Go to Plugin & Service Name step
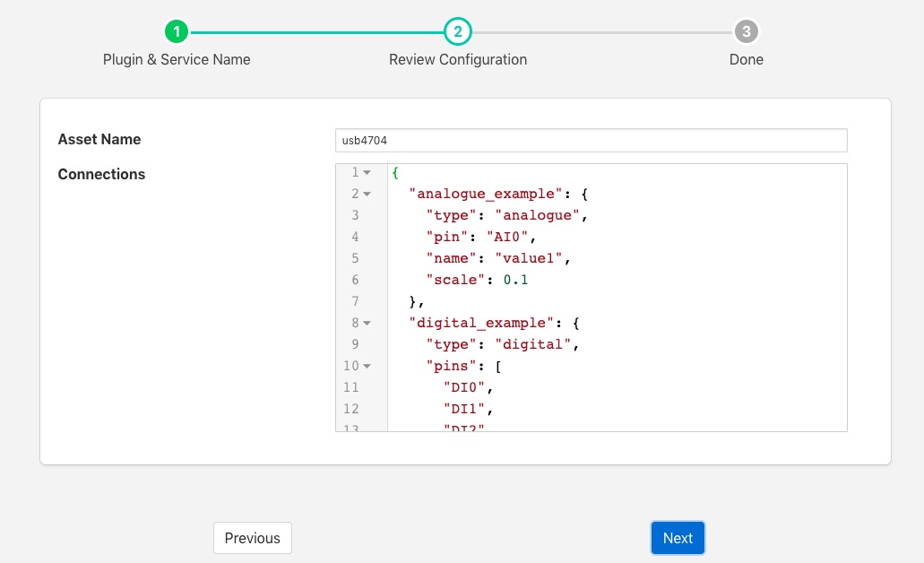 (177, 59)
